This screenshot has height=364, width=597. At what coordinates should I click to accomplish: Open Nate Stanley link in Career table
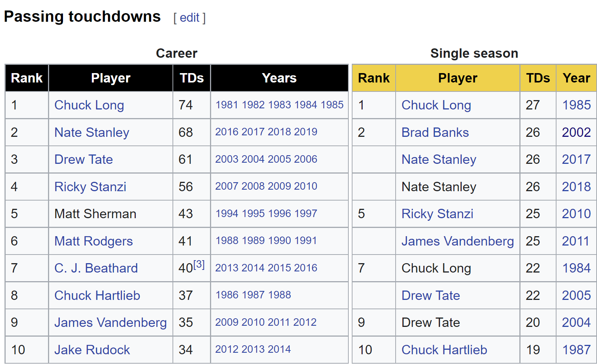point(92,132)
